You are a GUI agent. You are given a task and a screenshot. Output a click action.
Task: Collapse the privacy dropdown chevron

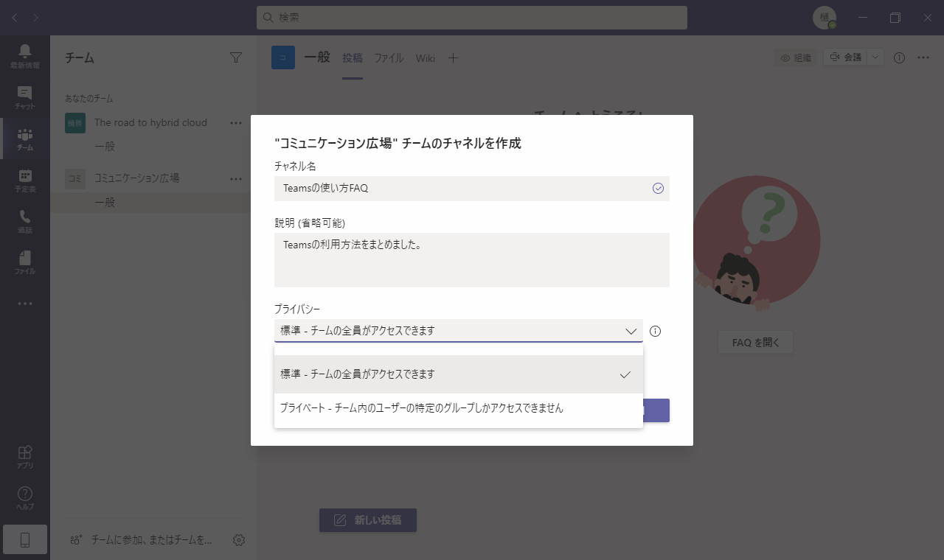tap(631, 331)
